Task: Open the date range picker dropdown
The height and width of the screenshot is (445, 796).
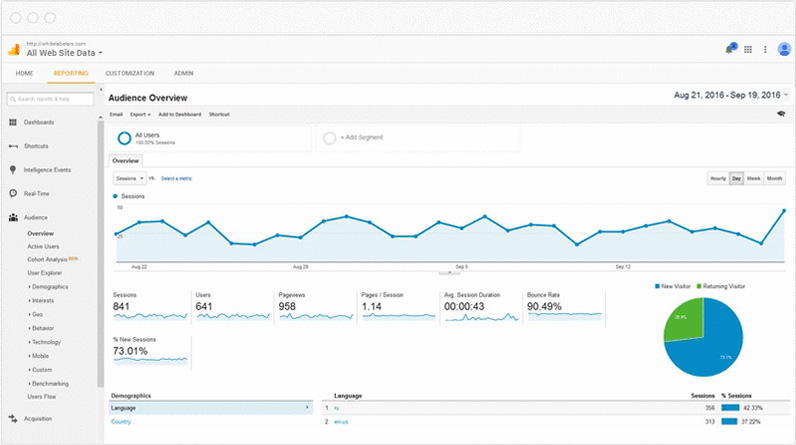Action: (731, 95)
